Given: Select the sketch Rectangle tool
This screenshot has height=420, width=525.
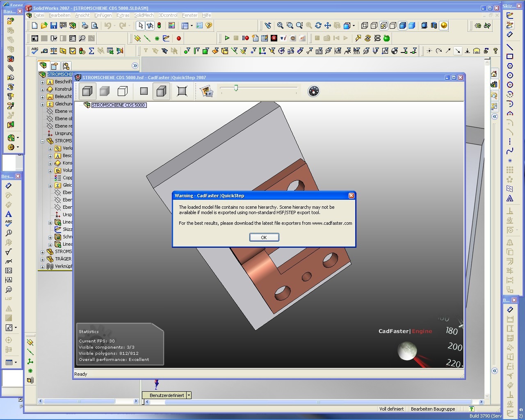Looking at the screenshot, I should 510,57.
